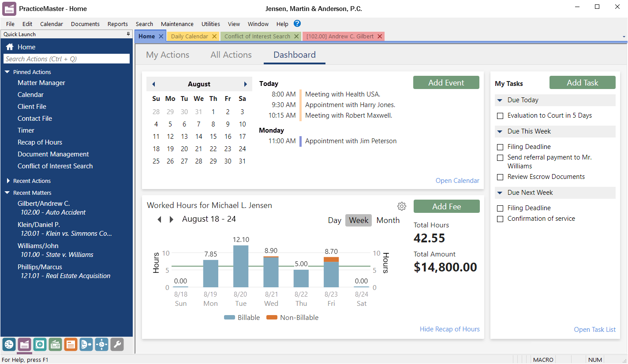The image size is (628, 364).
Task: Open the Appointment with Jim Peterson event
Action: pyautogui.click(x=351, y=141)
